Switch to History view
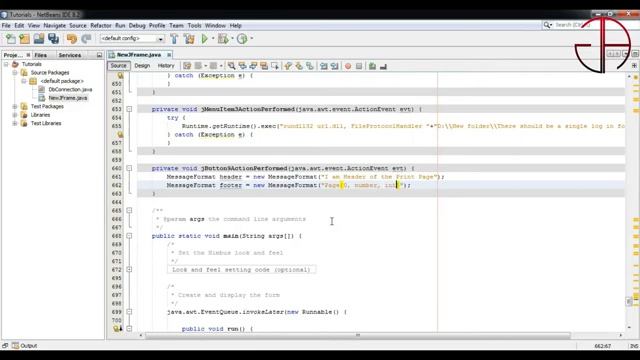 [x=166, y=65]
